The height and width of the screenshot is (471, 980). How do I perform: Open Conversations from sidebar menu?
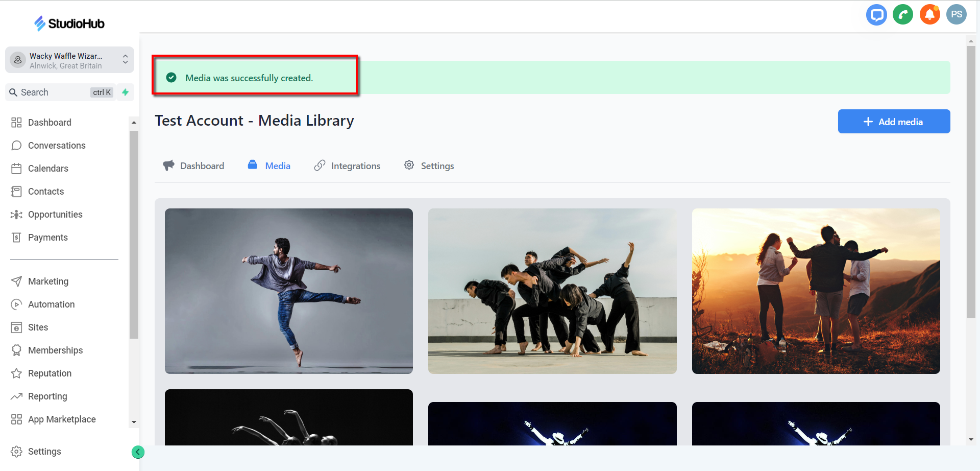57,146
